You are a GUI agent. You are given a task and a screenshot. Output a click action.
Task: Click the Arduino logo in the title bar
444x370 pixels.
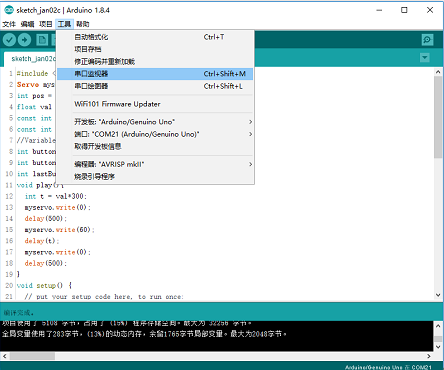pyautogui.click(x=9, y=10)
